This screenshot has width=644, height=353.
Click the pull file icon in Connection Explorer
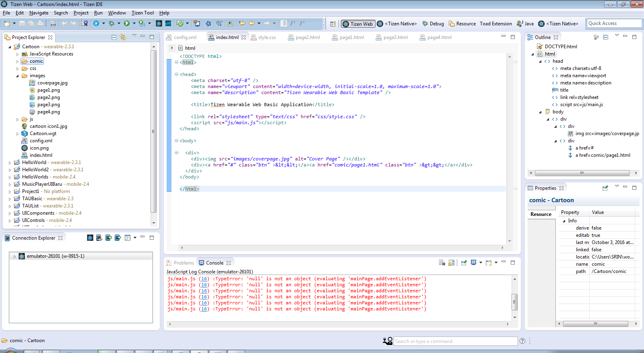tap(118, 238)
